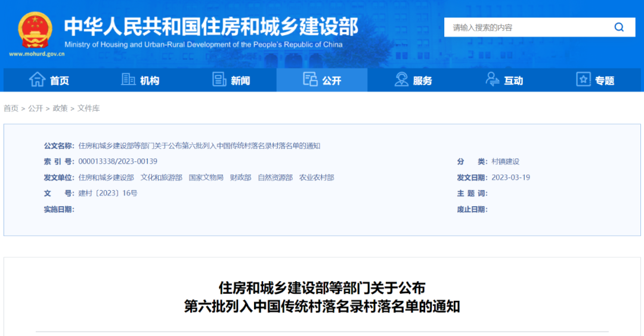Click 文化和旅游部 in issuing units

coord(162,177)
